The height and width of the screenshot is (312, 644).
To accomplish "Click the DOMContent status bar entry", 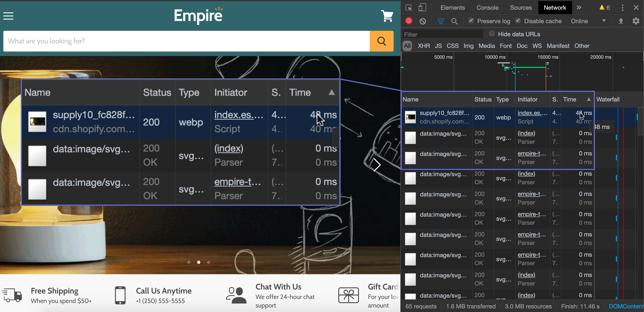I will [626, 306].
